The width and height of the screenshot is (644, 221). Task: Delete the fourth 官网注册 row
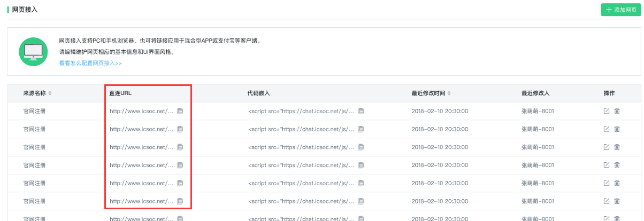click(617, 165)
